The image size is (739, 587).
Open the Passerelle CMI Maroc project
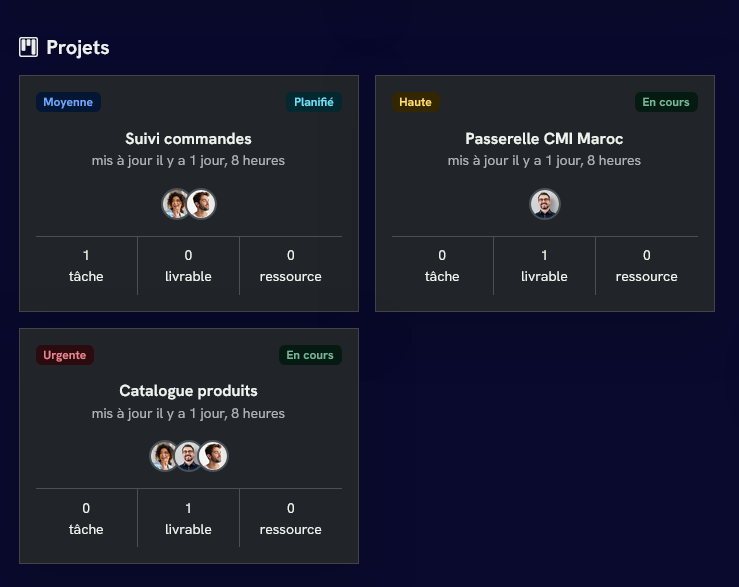(544, 139)
